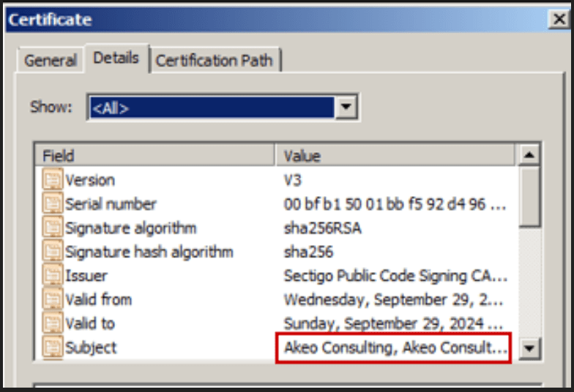
Task: Select the Valid from field label
Action: [98, 300]
